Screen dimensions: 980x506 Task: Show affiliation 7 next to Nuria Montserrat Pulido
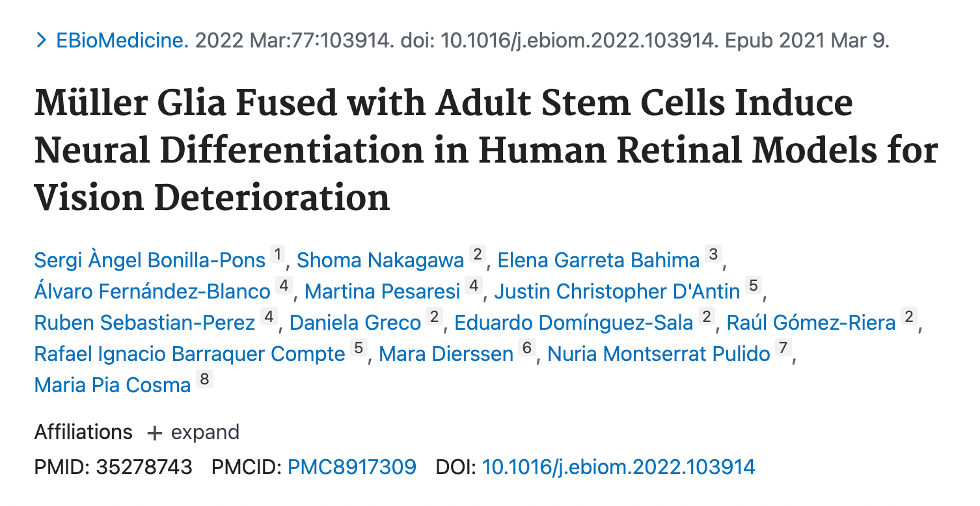pyautogui.click(x=783, y=349)
